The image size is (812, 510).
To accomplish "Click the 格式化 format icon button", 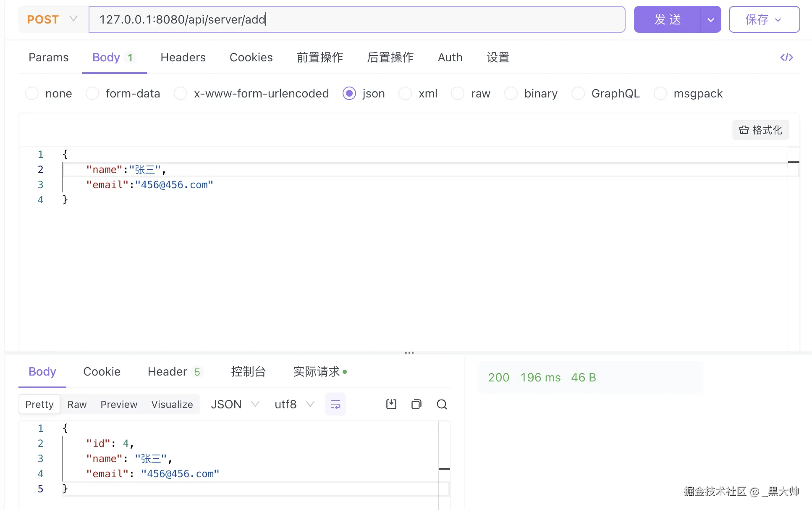I will 760,130.
